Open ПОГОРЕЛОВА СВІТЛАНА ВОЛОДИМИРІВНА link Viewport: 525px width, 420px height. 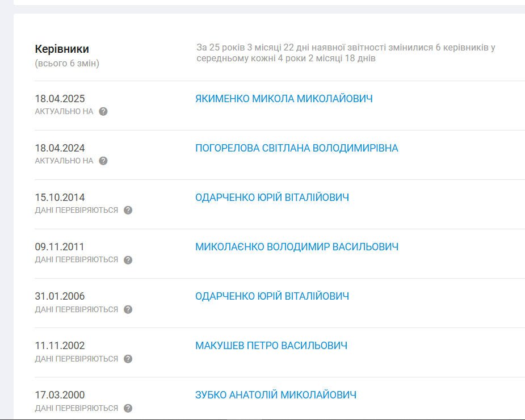click(297, 148)
